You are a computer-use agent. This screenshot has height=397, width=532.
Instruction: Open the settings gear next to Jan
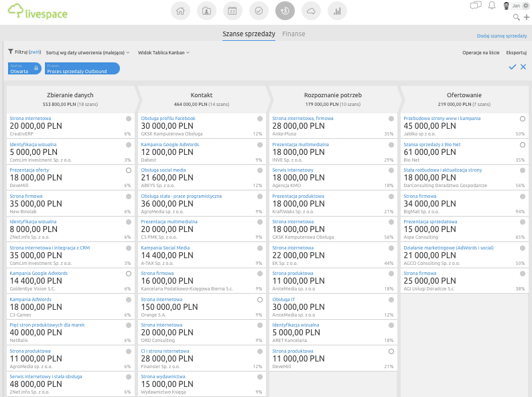[x=526, y=5]
